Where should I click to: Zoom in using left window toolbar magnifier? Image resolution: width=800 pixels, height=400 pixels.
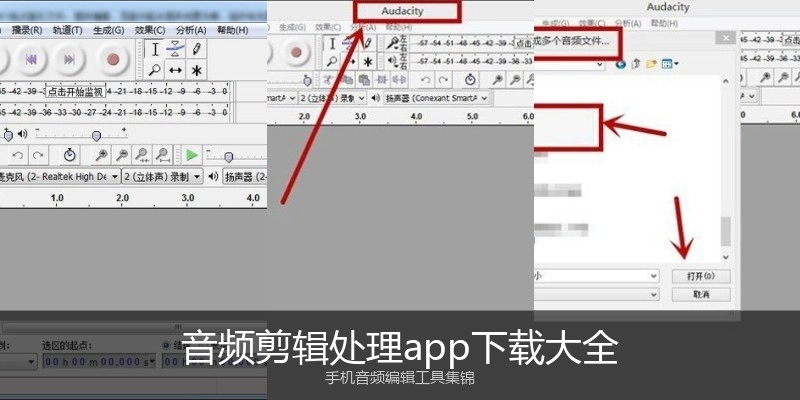pos(102,155)
